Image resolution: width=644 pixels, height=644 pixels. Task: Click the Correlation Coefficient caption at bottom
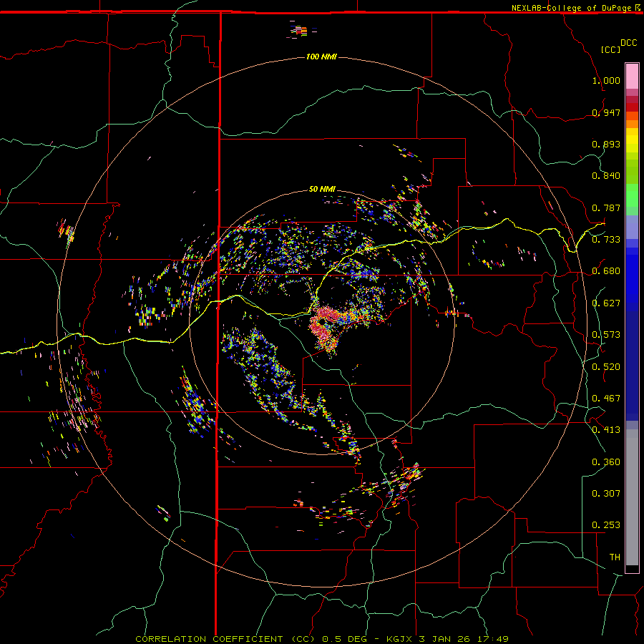(x=322, y=639)
